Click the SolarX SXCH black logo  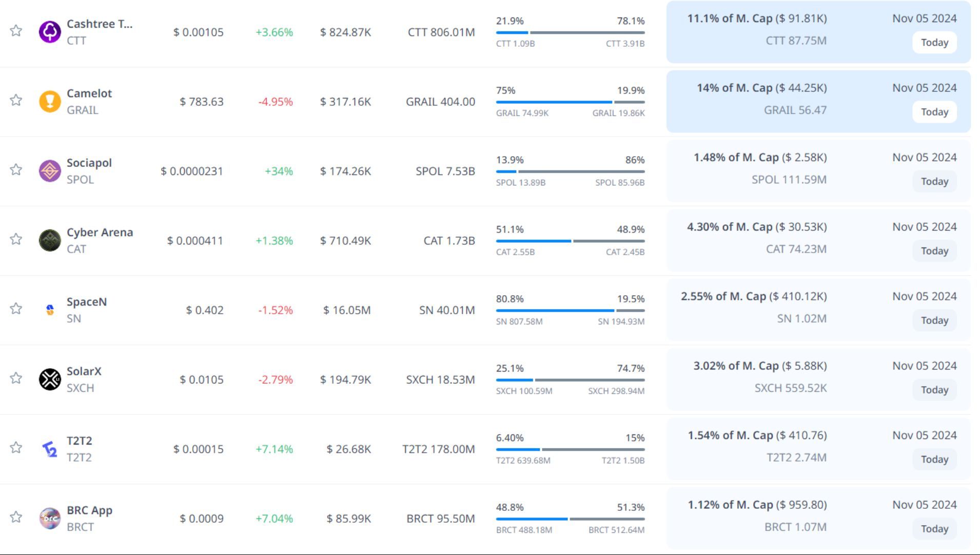click(50, 379)
